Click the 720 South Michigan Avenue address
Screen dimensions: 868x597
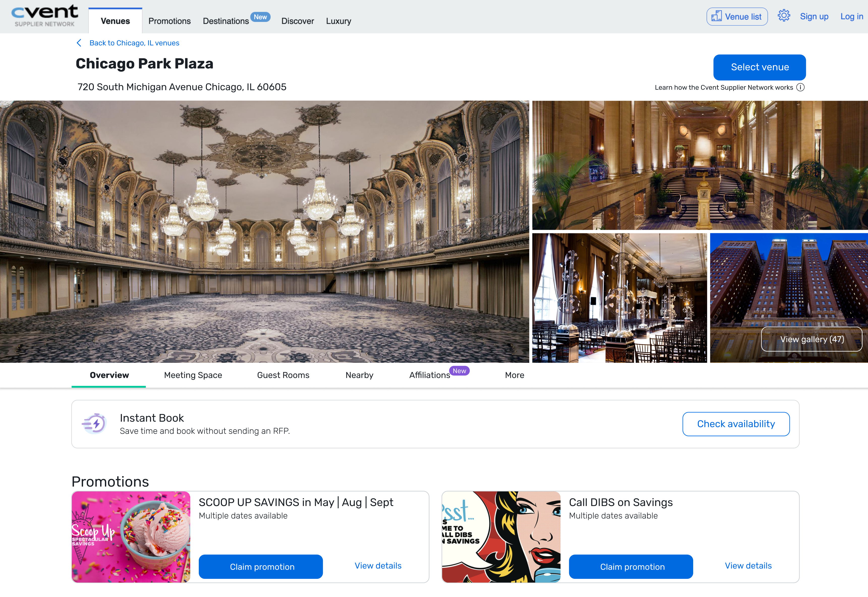point(182,87)
